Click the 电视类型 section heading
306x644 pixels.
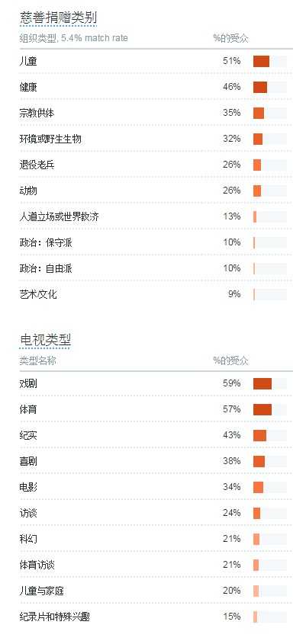tap(45, 340)
